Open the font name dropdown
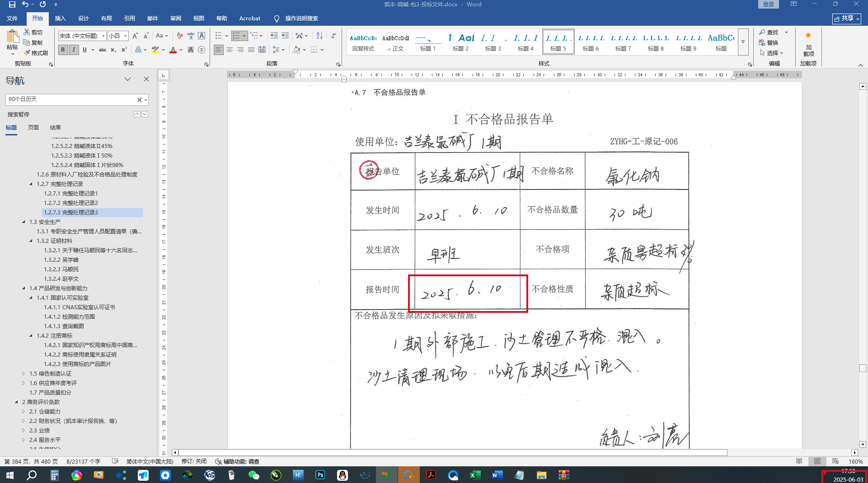Viewport: 868px width, 483px height. (x=103, y=36)
